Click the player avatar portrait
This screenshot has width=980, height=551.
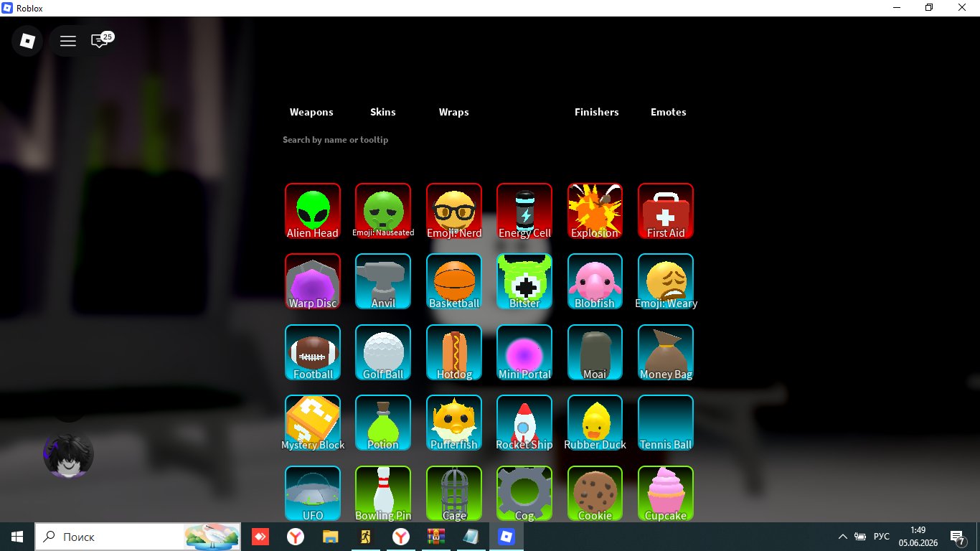[68, 454]
